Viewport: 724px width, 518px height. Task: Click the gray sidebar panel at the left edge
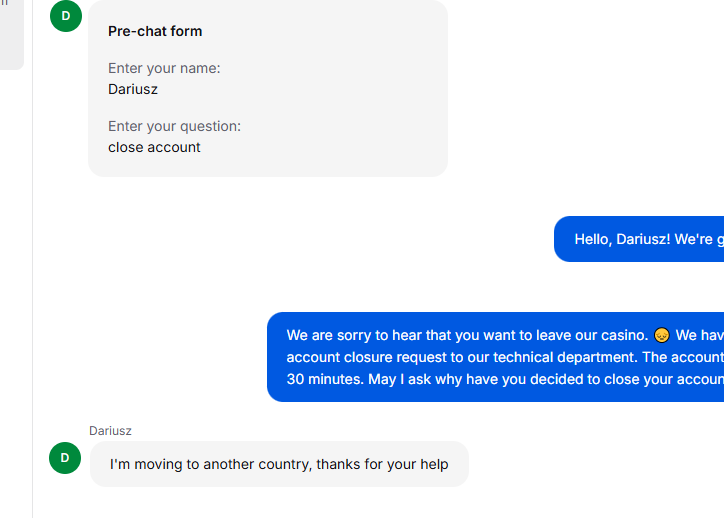pos(12,35)
